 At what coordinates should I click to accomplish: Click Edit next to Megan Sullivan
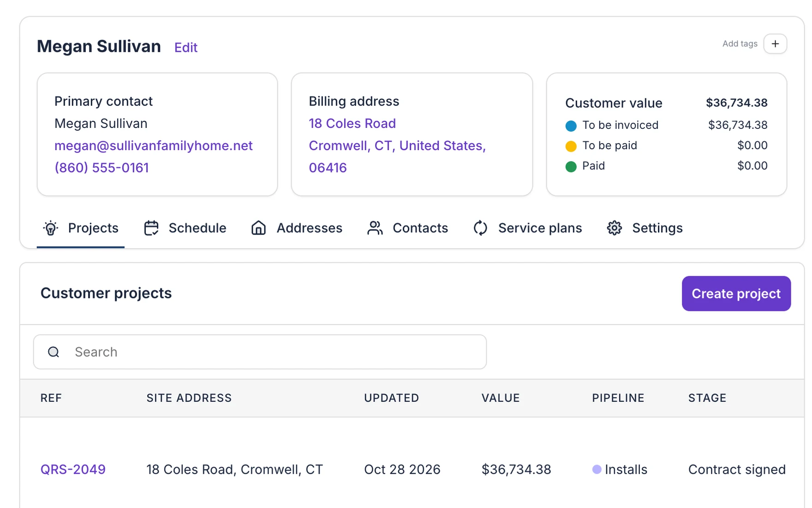coord(186,48)
